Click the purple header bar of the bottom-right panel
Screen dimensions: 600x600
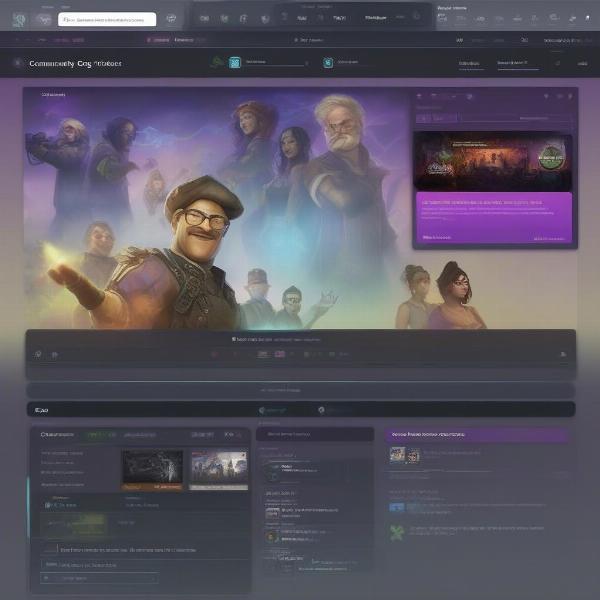click(477, 435)
